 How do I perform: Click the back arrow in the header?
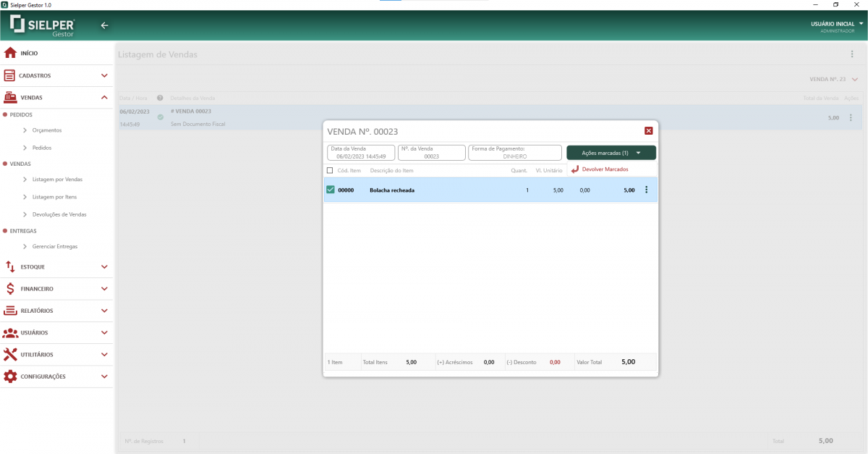click(x=104, y=25)
